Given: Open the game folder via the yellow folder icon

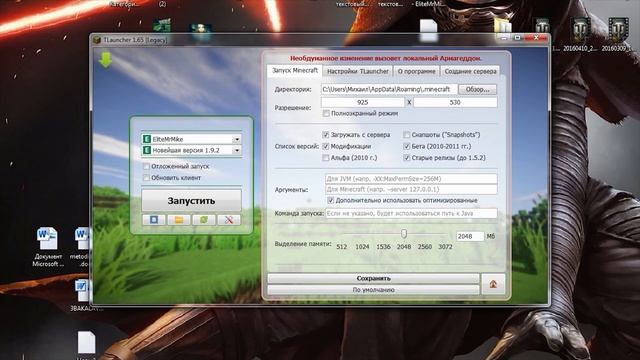Looking at the screenshot, I should [x=179, y=220].
